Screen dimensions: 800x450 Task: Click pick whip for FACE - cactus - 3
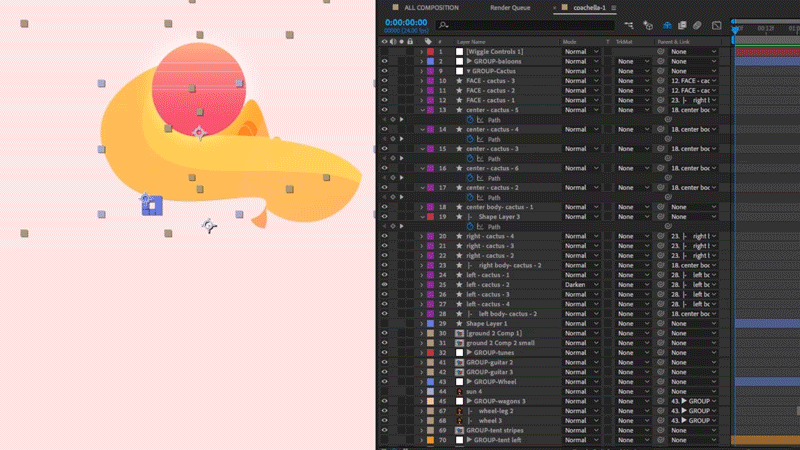(x=661, y=81)
